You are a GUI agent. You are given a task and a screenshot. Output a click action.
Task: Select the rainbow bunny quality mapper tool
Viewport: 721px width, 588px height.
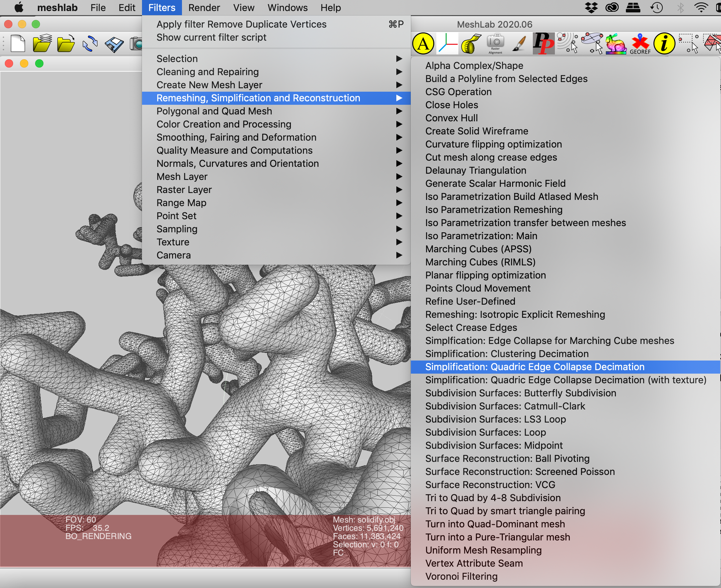click(616, 44)
